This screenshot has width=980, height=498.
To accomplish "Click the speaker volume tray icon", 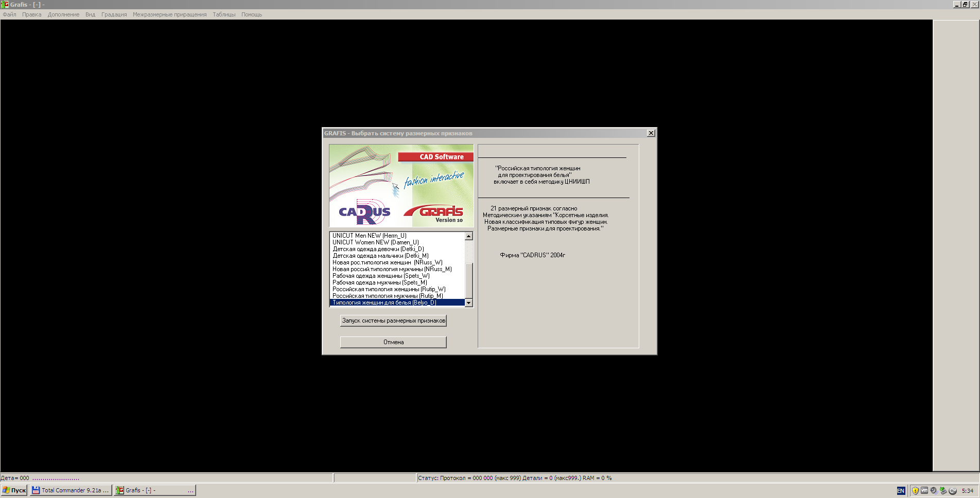I will 934,491.
